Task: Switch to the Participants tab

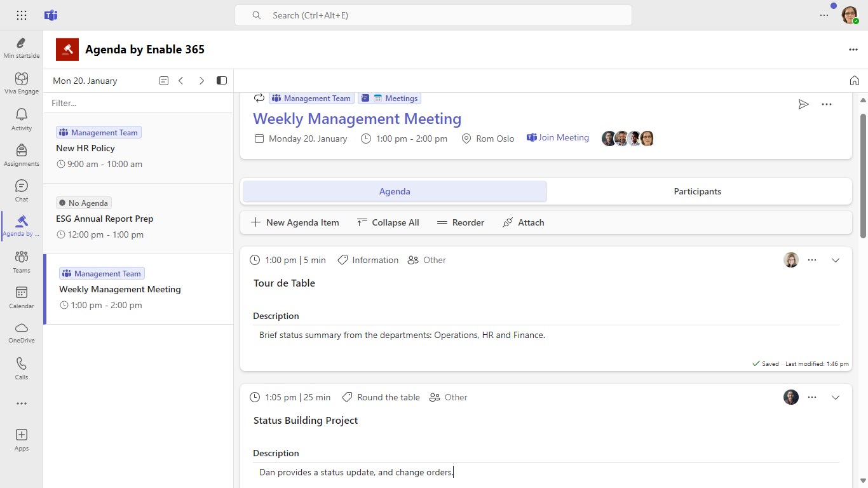Action: 697,191
